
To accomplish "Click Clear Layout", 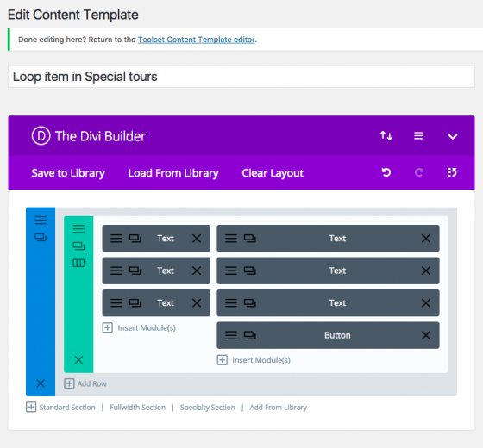I will click(x=273, y=173).
